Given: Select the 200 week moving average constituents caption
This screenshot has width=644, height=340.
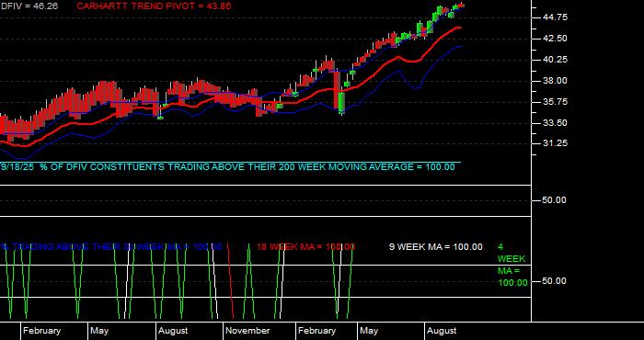Looking at the screenshot, I should coord(227,167).
